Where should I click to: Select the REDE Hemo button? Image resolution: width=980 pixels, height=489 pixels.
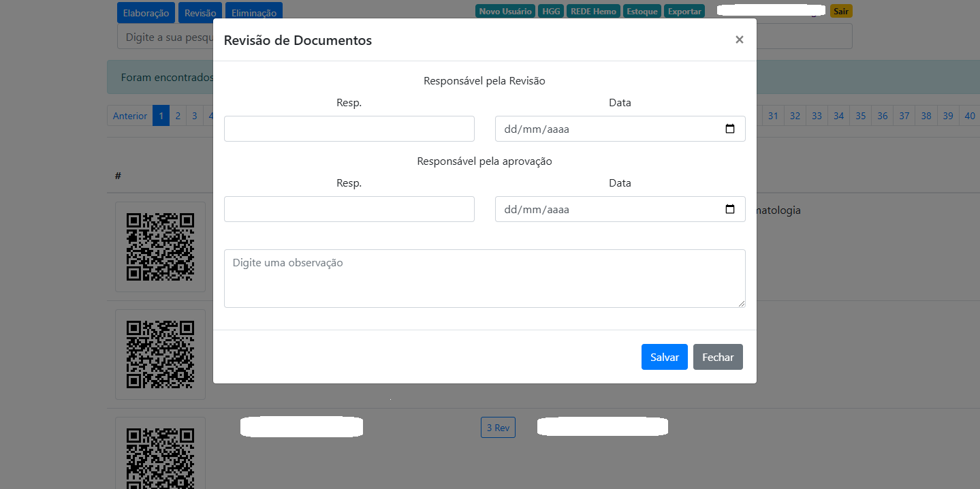[x=593, y=12]
